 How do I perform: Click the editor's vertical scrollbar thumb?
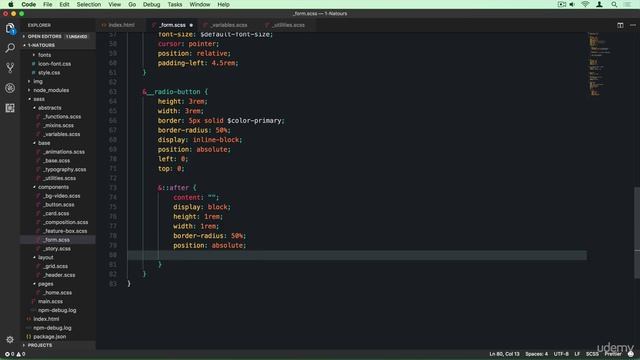tap(637, 233)
